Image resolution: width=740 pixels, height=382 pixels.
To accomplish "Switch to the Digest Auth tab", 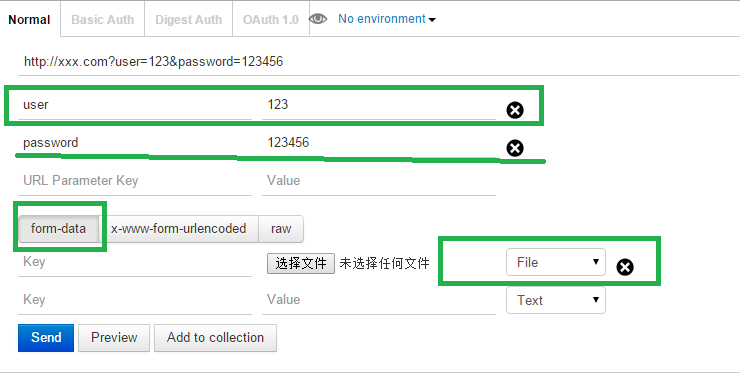I will [188, 19].
